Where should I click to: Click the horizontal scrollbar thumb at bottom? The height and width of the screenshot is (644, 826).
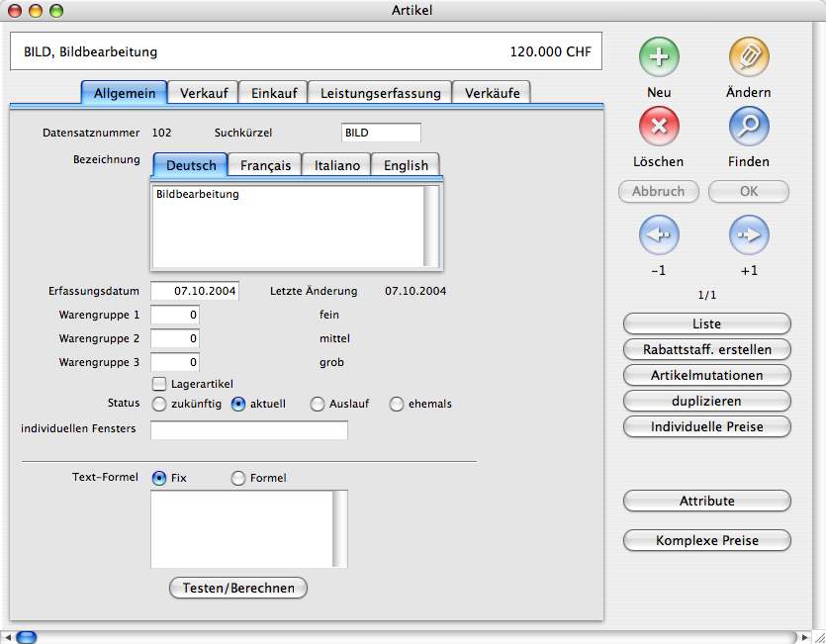(x=27, y=637)
